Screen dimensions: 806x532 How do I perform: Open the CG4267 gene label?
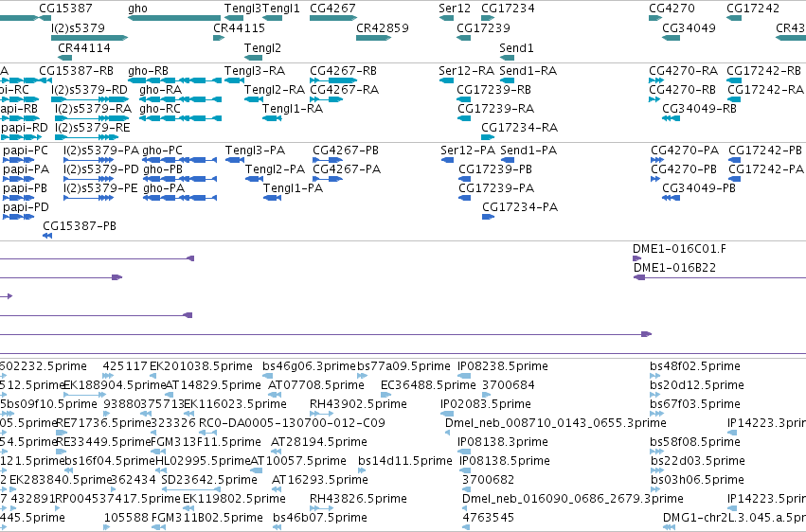332,9
